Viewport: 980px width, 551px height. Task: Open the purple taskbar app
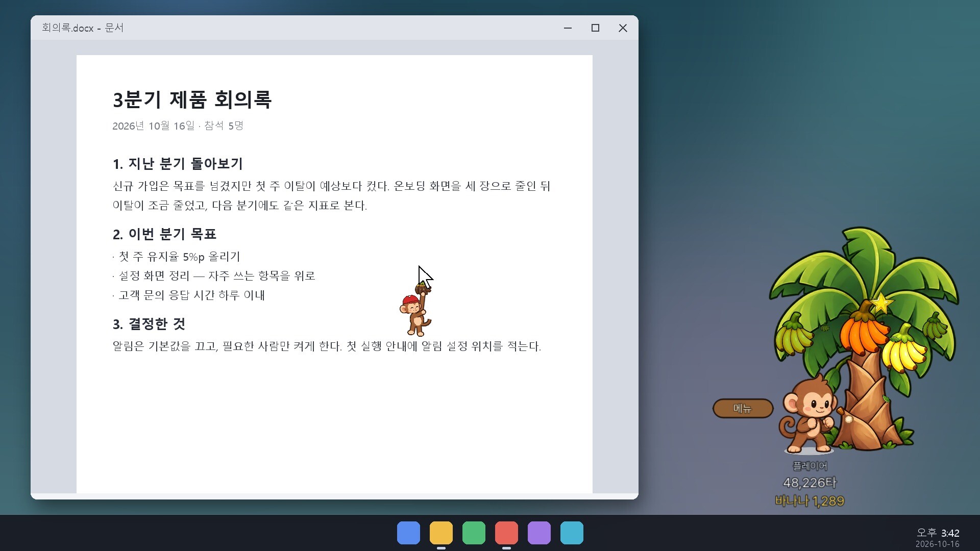539,533
